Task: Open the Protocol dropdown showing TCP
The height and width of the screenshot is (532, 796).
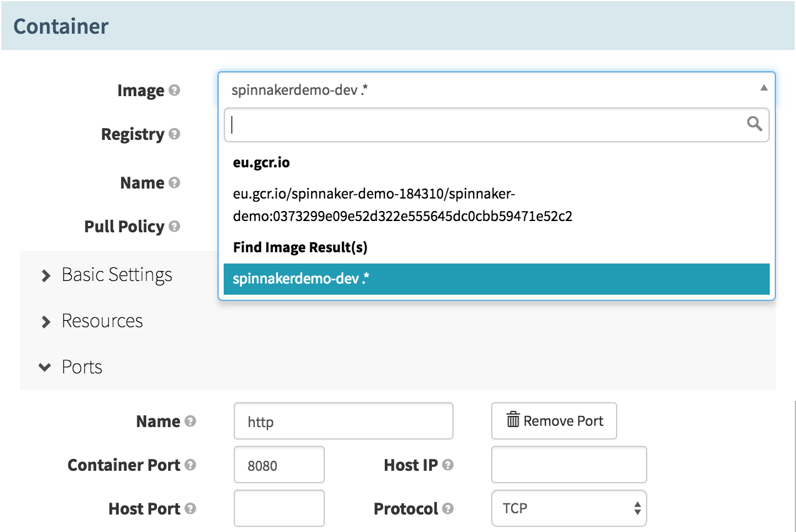Action: (x=569, y=509)
